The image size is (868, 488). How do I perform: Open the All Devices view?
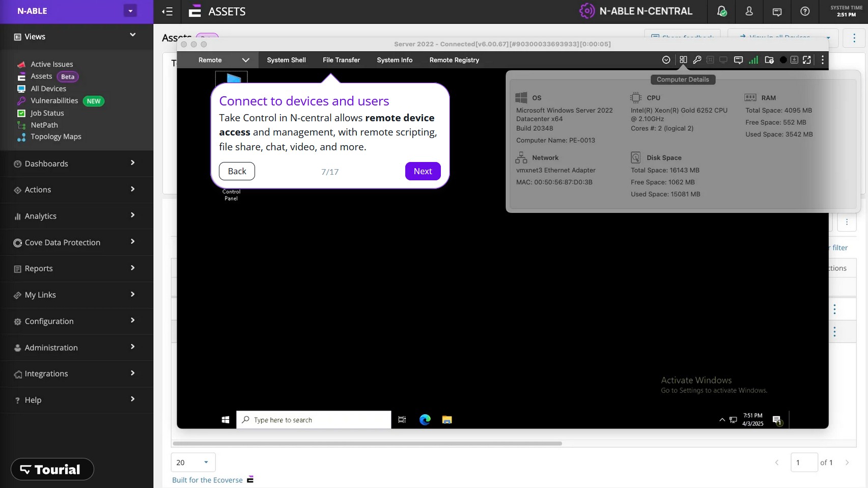(x=48, y=89)
